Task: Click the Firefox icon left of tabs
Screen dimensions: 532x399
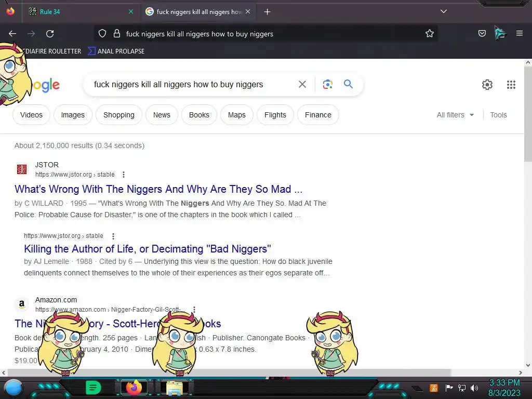Action: click(x=10, y=11)
